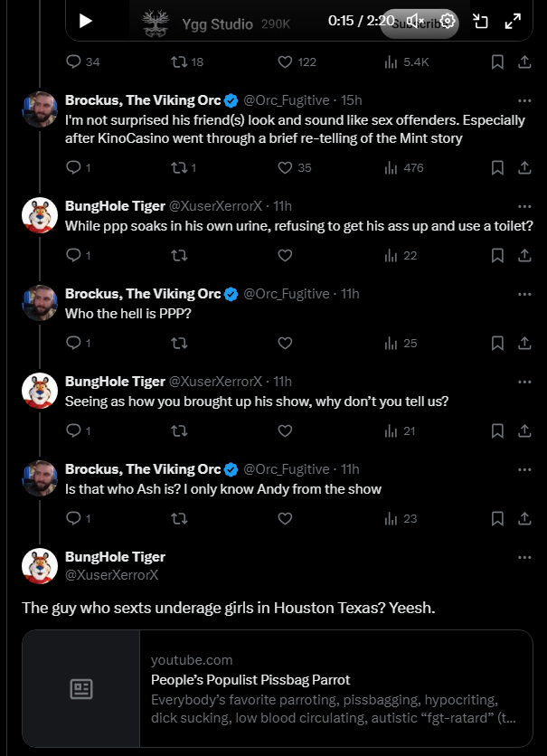
Task: Repost the "Seeing as how you brought up" post
Action: click(179, 431)
